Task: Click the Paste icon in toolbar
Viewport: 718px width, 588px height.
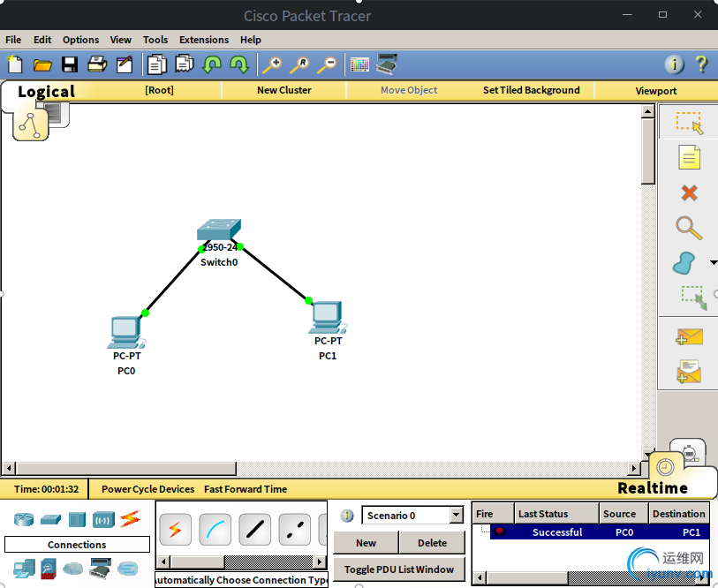Action: point(185,64)
